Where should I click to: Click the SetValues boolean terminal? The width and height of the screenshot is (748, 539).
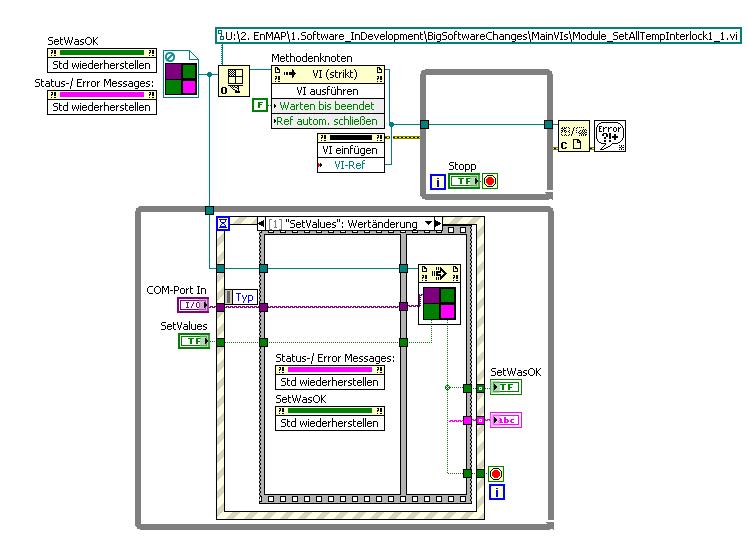(194, 341)
